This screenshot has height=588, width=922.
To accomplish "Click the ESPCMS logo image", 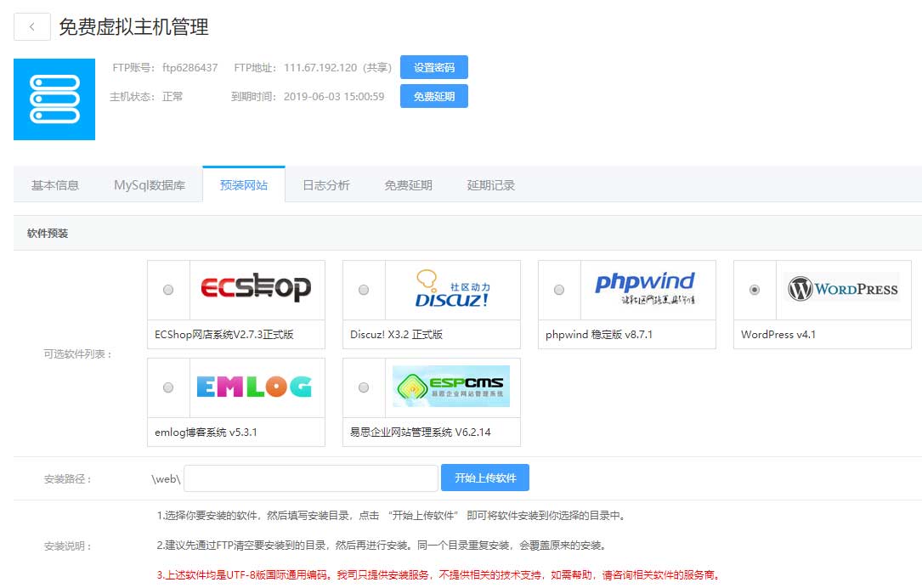I will click(451, 387).
